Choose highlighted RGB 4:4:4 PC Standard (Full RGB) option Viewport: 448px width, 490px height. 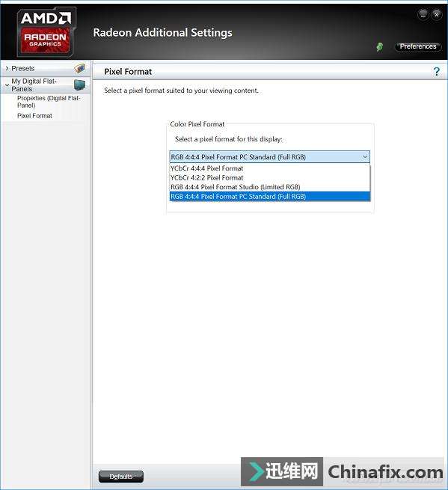coord(270,197)
